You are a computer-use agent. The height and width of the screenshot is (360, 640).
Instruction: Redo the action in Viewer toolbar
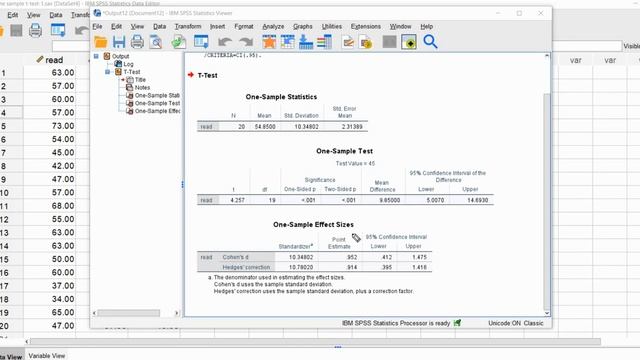click(246, 42)
